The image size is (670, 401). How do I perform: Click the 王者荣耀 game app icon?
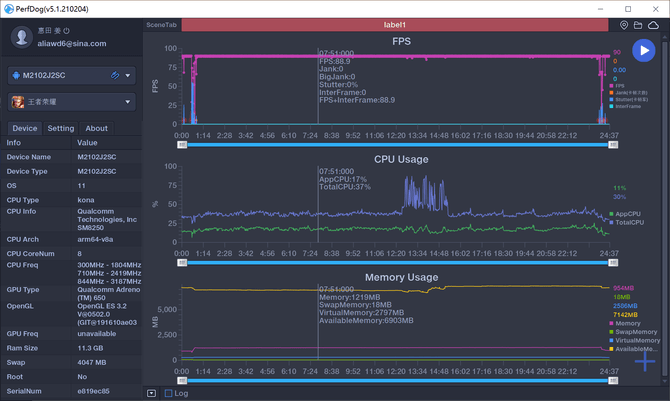coord(18,102)
